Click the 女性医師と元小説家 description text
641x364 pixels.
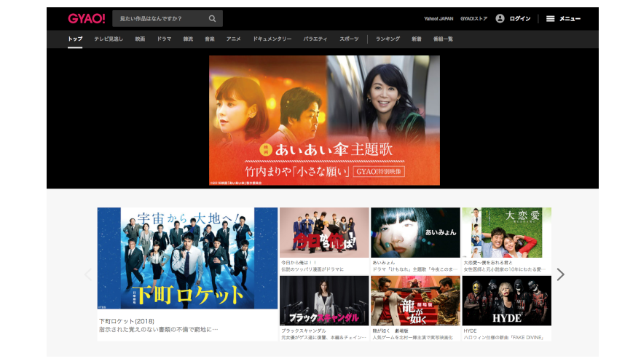click(505, 269)
